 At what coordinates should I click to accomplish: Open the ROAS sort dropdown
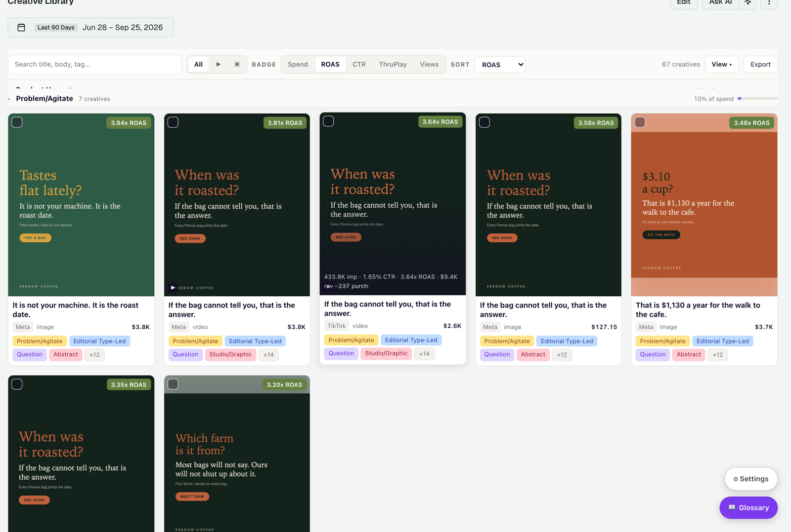[500, 65]
